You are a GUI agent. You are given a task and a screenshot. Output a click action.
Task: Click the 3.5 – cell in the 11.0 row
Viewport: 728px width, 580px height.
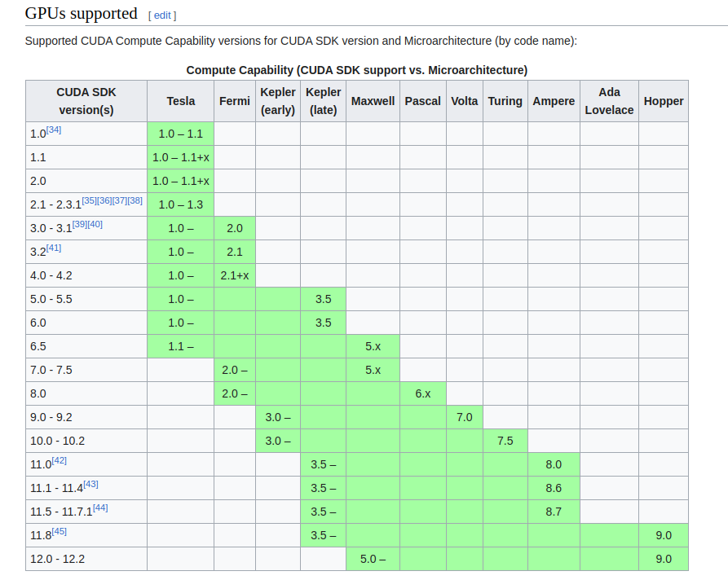(x=323, y=465)
